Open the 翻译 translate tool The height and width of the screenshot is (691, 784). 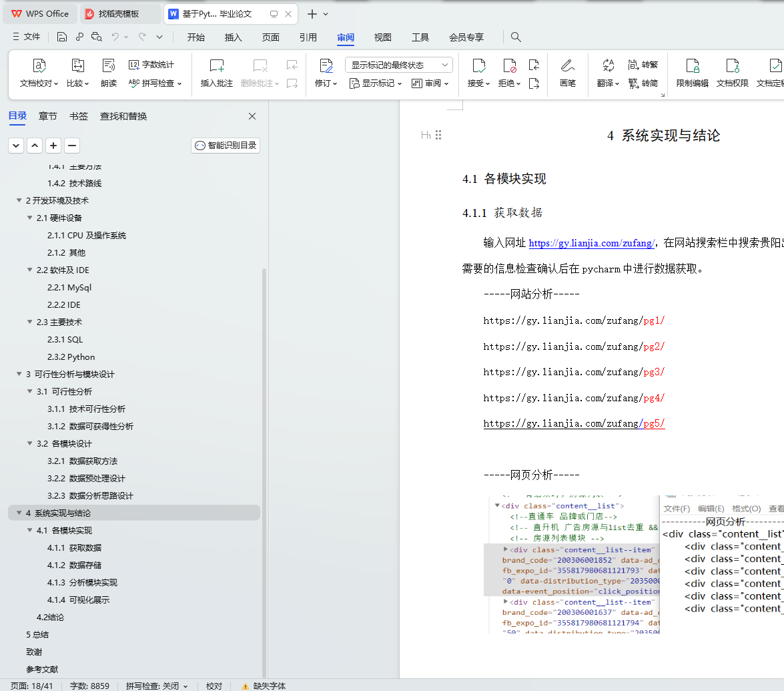pos(608,73)
